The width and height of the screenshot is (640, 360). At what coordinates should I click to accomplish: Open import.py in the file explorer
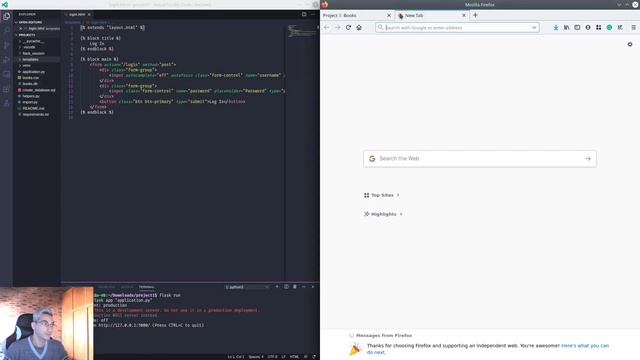coord(30,102)
